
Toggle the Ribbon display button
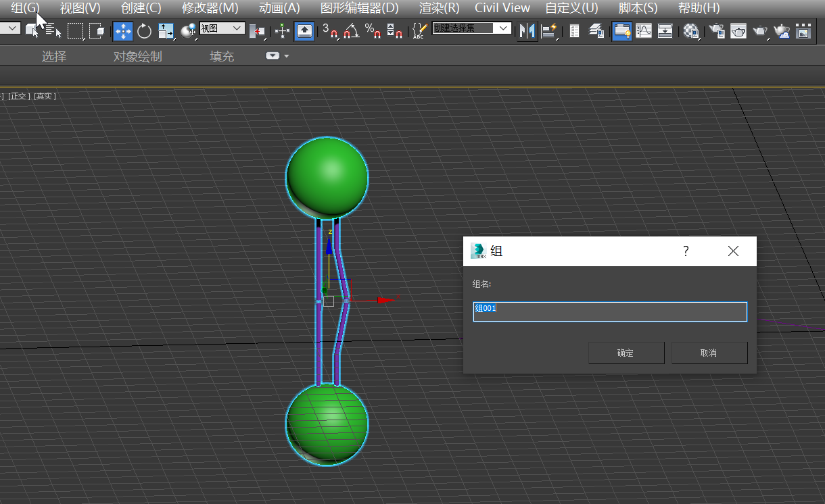[621, 30]
